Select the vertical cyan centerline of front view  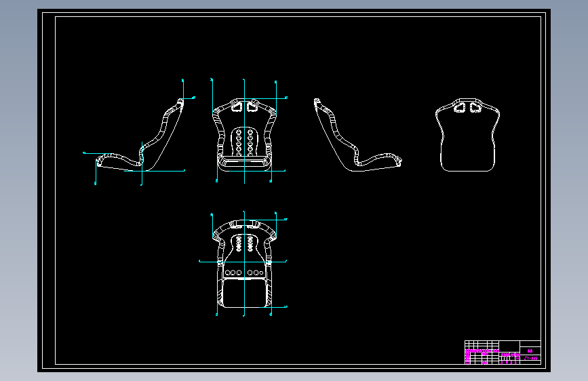point(244,132)
